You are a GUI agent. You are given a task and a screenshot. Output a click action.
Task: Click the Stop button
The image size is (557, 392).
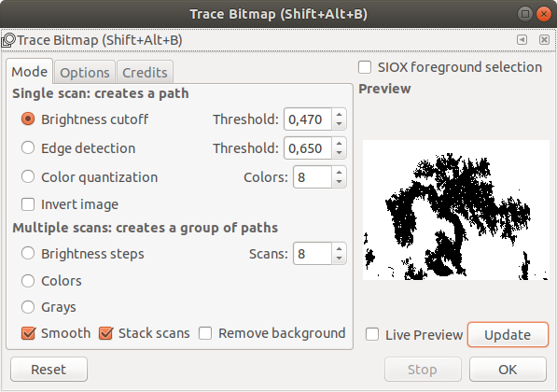[423, 370]
